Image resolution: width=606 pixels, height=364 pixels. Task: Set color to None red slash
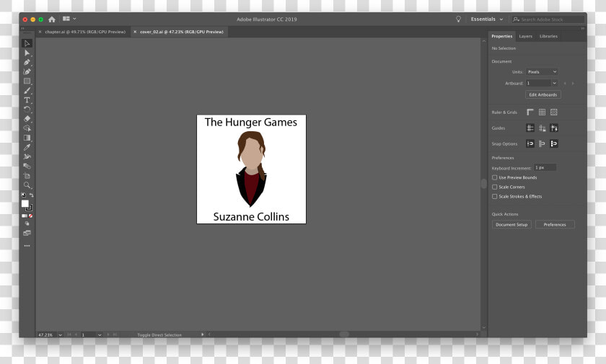[30, 216]
